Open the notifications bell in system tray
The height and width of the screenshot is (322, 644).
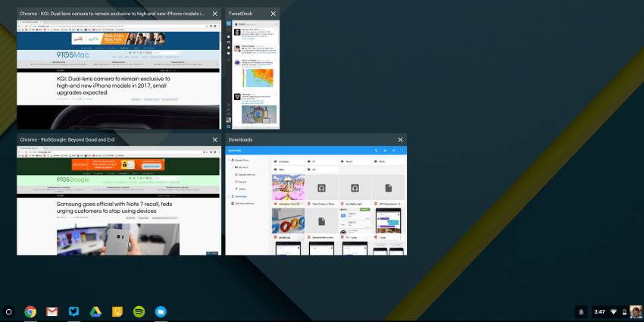click(581, 312)
